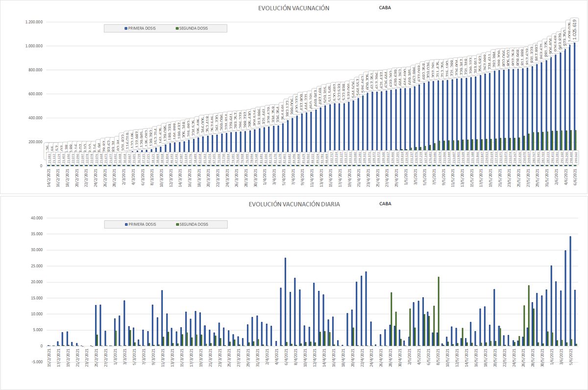This screenshot has height=390, width=588.
Task: Click the 25.000 y-axis label on the daily chart
Action: click(x=37, y=266)
